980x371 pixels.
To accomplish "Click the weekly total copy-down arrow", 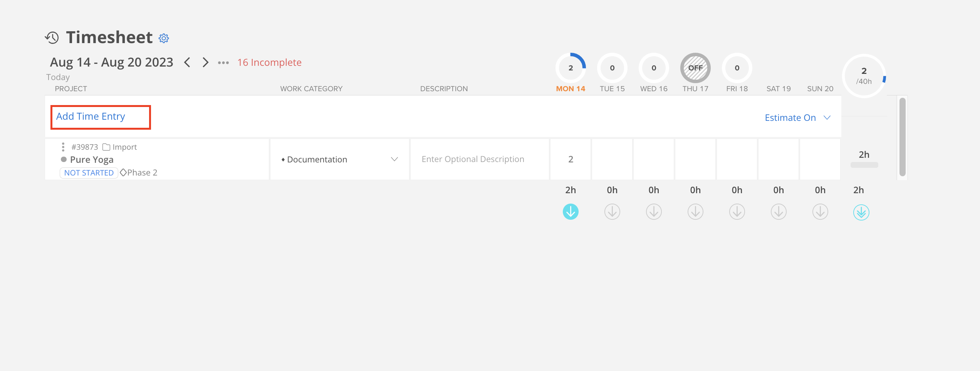I will tap(862, 212).
